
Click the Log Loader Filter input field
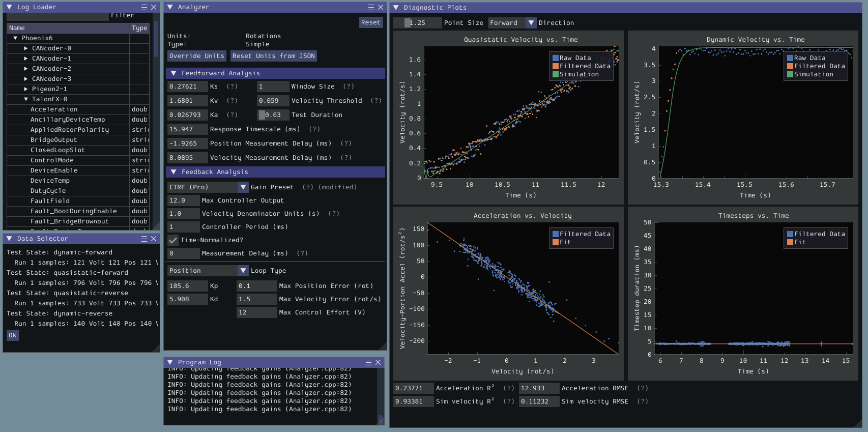point(57,16)
